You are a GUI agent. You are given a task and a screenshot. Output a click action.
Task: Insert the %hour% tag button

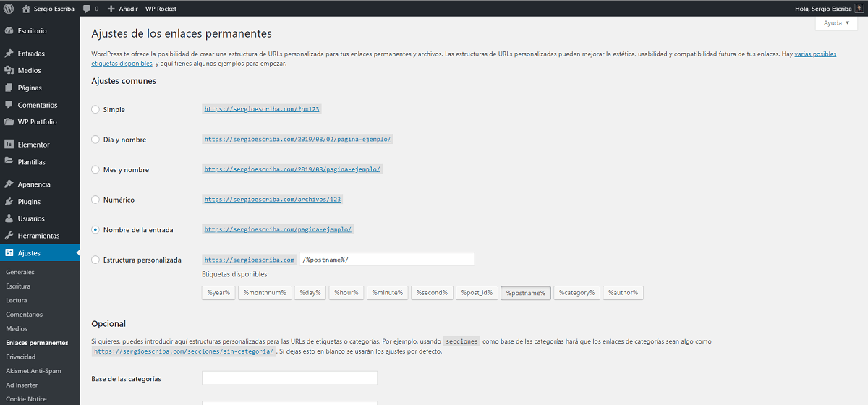coord(346,293)
